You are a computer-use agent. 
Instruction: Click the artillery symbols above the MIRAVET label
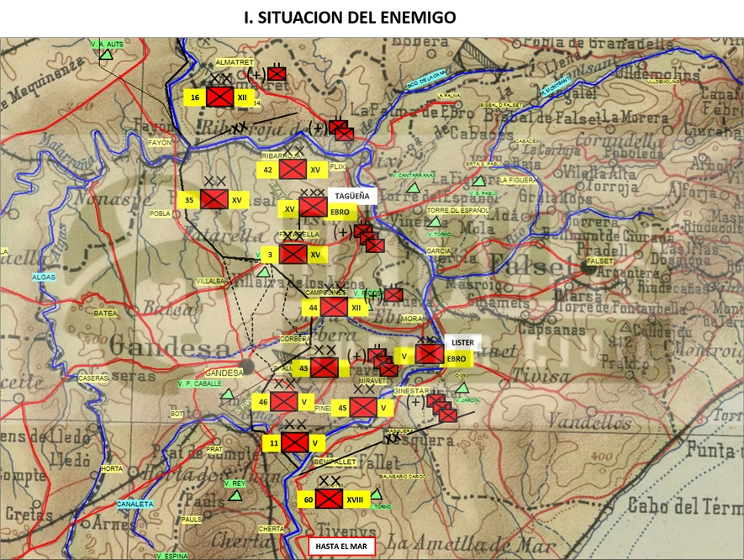pos(383,362)
